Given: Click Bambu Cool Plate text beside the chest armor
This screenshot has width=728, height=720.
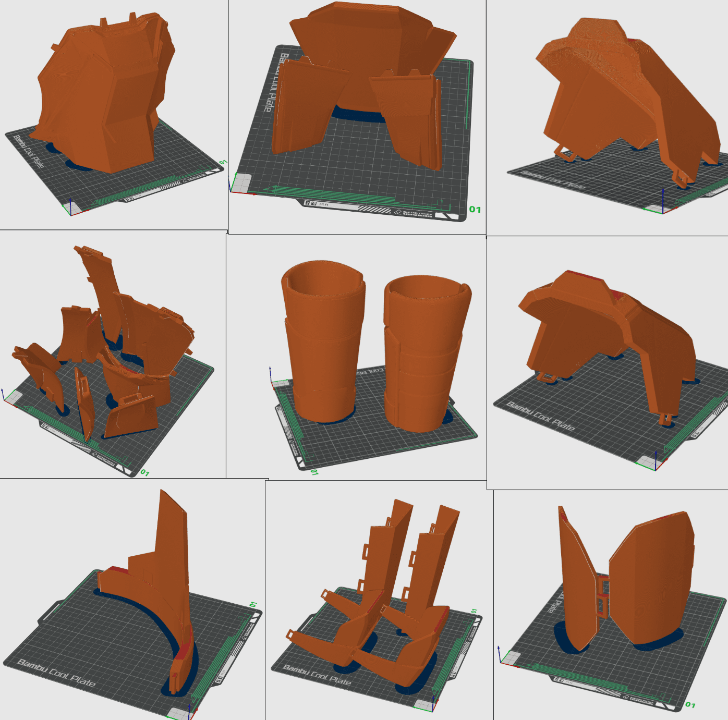Looking at the screenshot, I should pyautogui.click(x=29, y=151).
